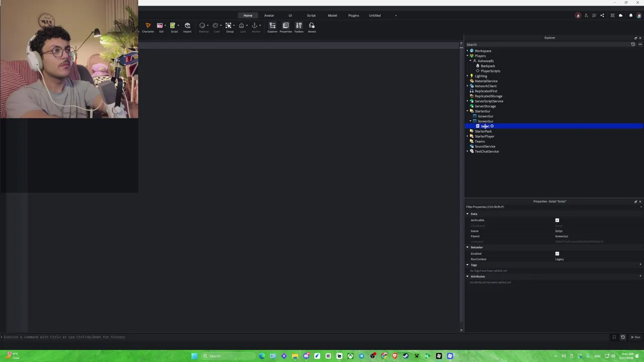Viewport: 644px width, 362px height.
Task: Expand the TextChatService tree node
Action: pyautogui.click(x=467, y=151)
